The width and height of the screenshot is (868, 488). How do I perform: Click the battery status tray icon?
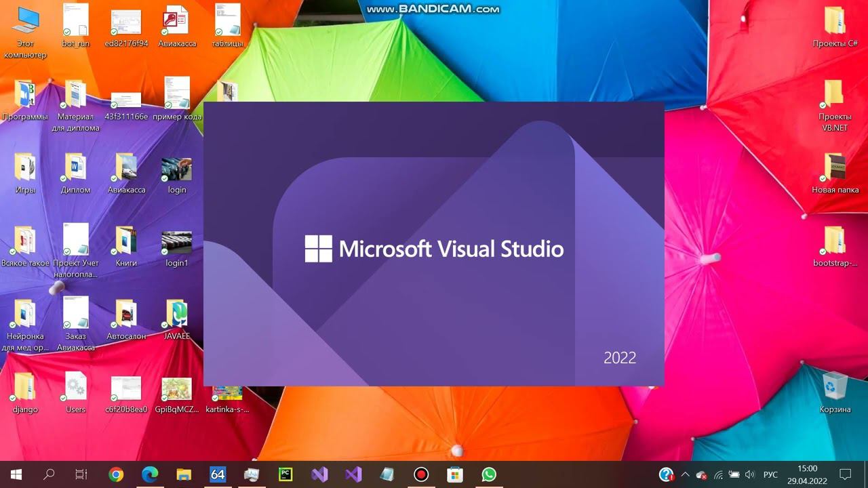(x=734, y=474)
